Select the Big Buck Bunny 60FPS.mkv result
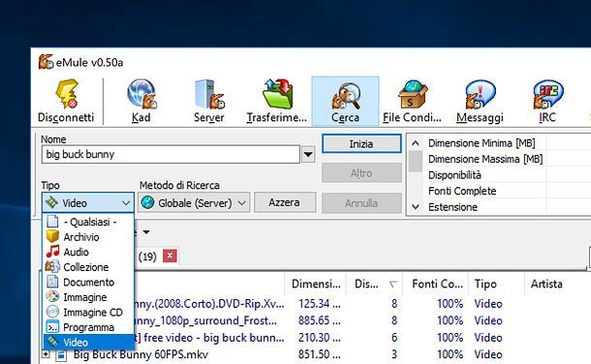The height and width of the screenshot is (364, 591). 140,354
